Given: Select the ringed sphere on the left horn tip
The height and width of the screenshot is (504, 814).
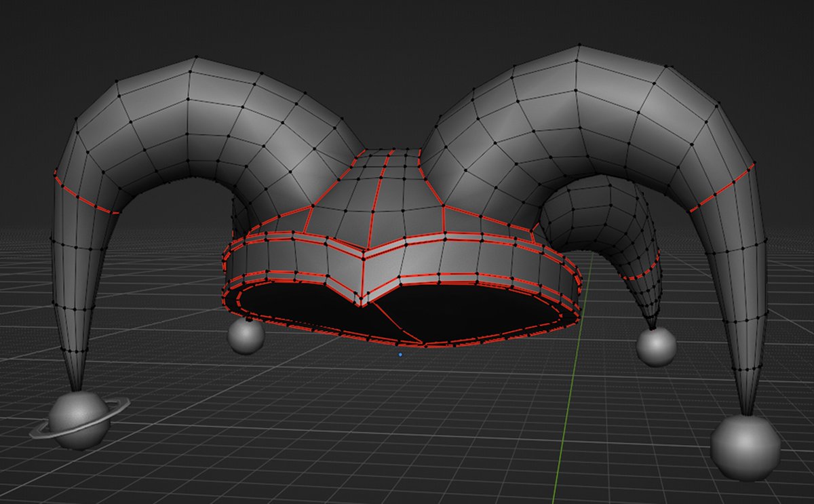Looking at the screenshot, I should tap(79, 420).
